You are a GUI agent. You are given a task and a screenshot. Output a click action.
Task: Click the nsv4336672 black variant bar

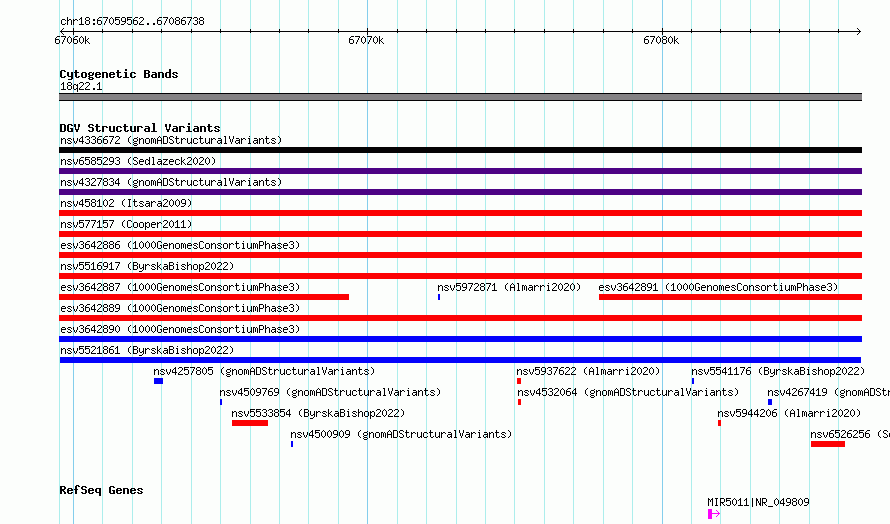(460, 150)
